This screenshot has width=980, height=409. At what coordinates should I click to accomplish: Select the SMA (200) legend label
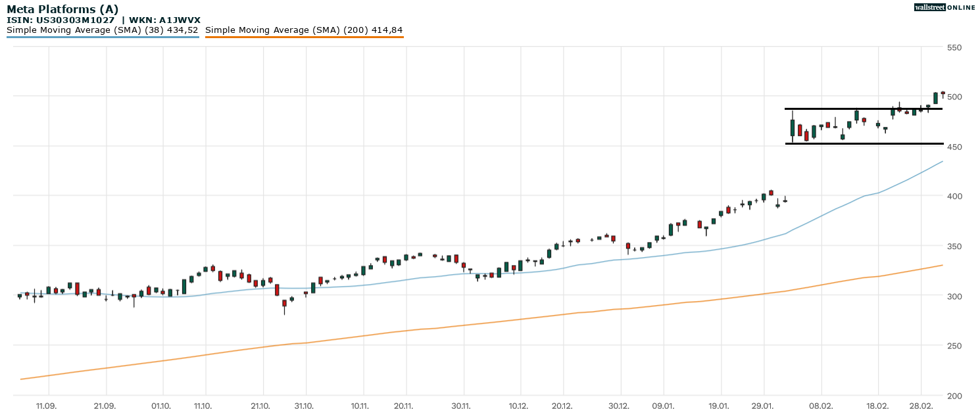click(x=304, y=30)
